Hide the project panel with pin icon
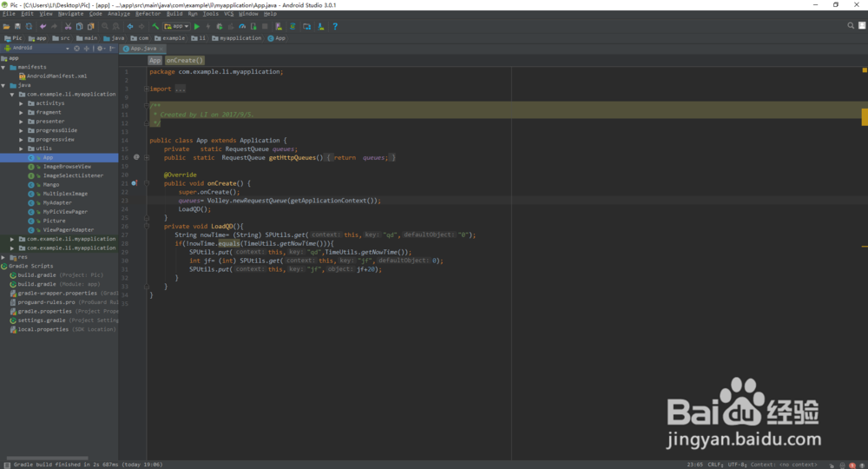868x469 pixels. 112,48
